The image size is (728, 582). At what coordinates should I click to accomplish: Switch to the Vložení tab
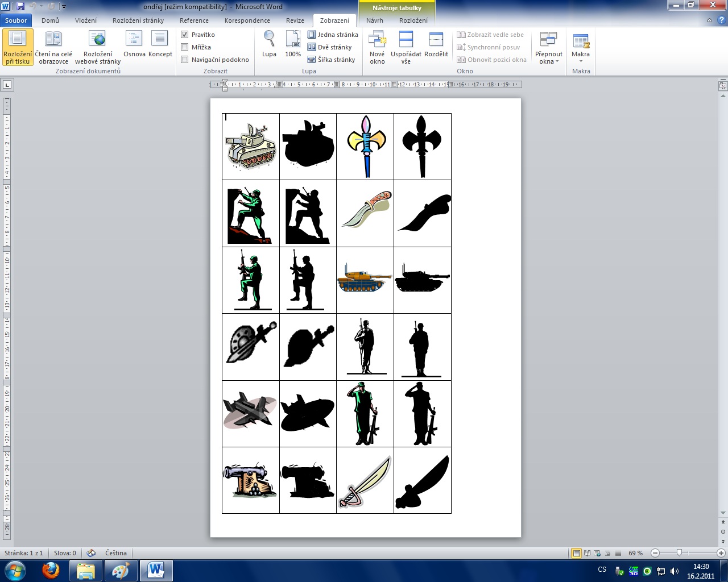86,20
